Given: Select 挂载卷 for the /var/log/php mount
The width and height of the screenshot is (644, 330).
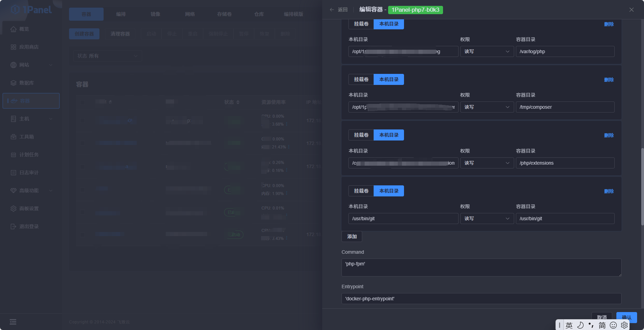Looking at the screenshot, I should (361, 24).
